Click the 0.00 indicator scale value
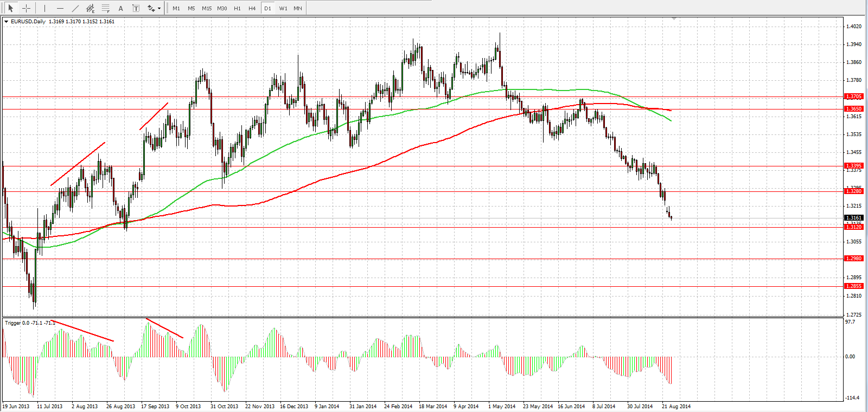This screenshot has height=412, width=868. click(x=850, y=357)
